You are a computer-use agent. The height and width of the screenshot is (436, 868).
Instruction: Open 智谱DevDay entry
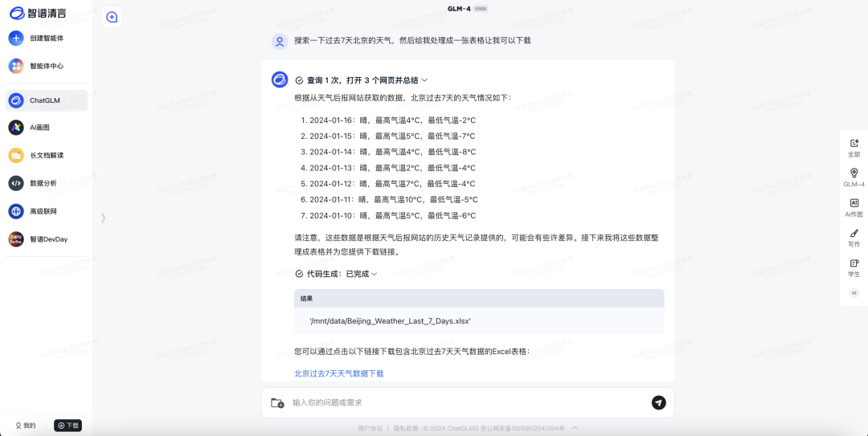47,239
